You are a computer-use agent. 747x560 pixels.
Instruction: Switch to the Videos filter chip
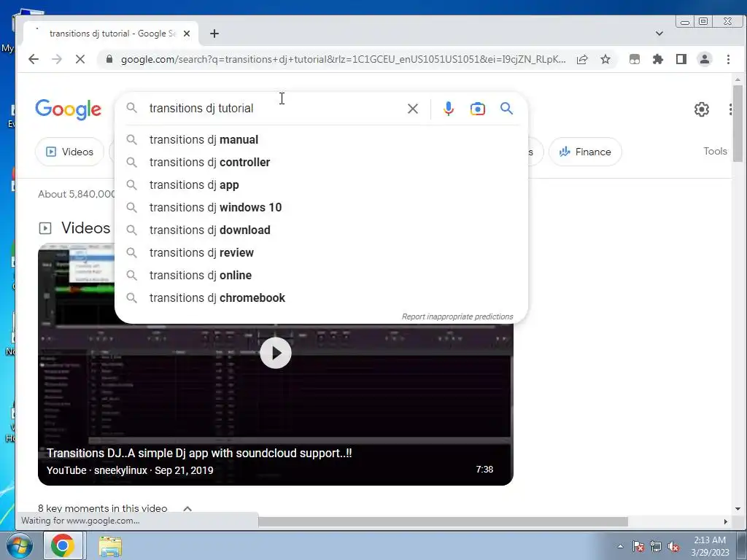[x=69, y=152]
